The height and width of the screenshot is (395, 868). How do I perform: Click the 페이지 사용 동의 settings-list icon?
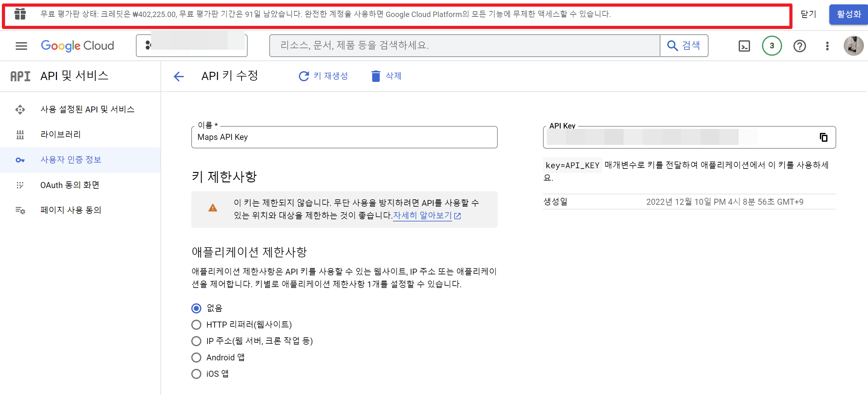point(20,210)
